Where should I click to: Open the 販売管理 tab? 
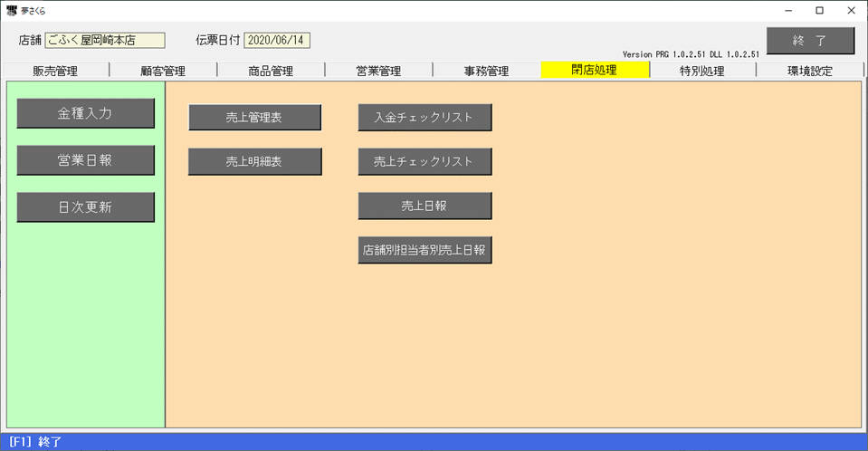pos(55,71)
